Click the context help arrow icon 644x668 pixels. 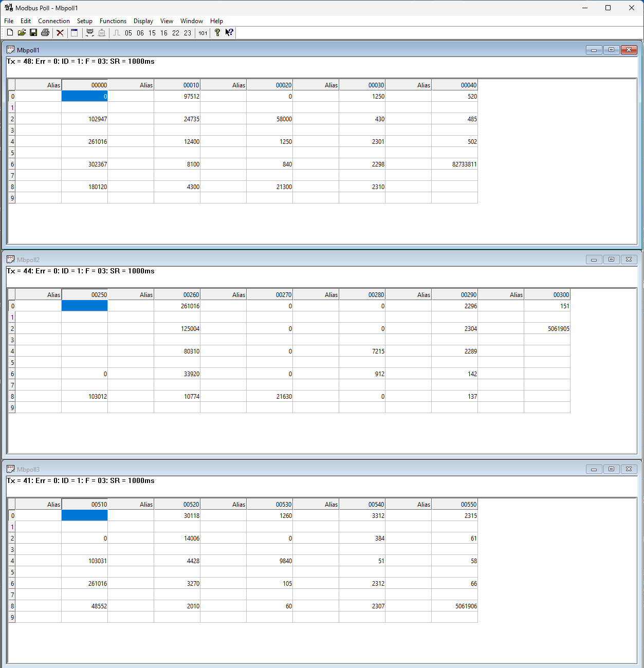click(x=229, y=32)
